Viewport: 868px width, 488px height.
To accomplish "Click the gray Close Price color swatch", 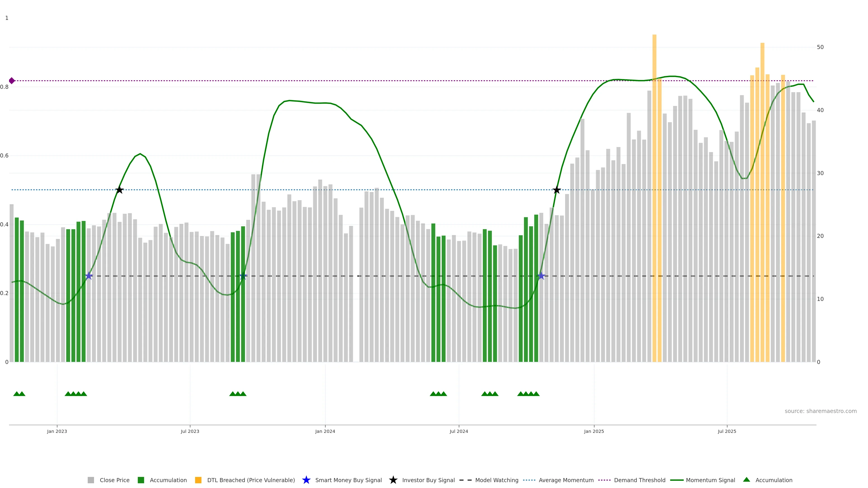I will coord(91,480).
